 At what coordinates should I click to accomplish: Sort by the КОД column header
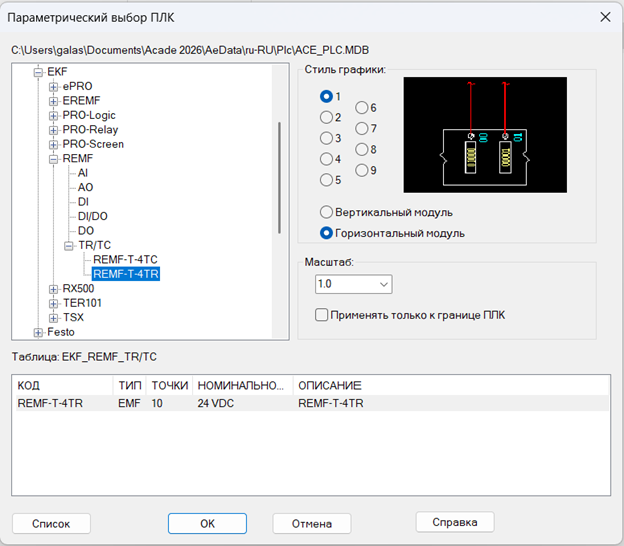[x=64, y=385]
